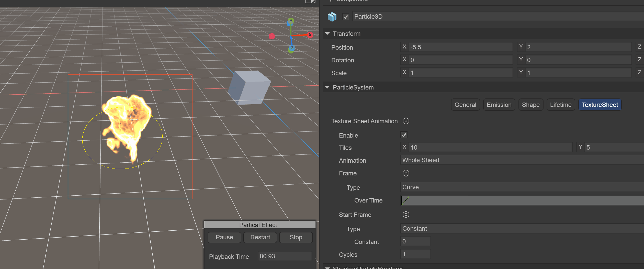Click the red X axis gizmo handle
The height and width of the screenshot is (269, 644).
tap(310, 35)
